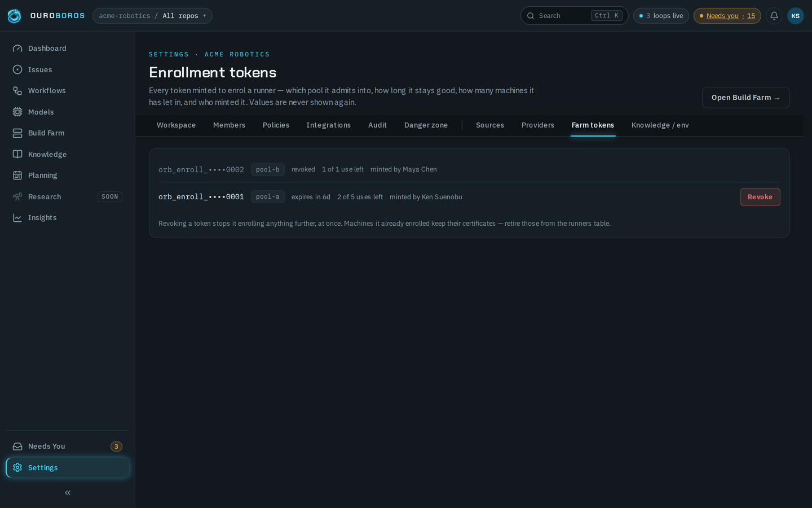Screen dimensions: 812x508
Task: Click the Open Build Farm button
Action: (x=745, y=98)
